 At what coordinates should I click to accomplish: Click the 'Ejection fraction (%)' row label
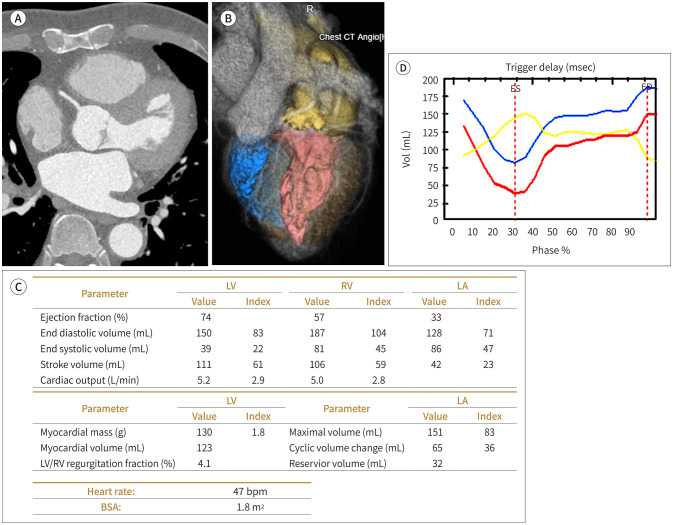click(84, 317)
